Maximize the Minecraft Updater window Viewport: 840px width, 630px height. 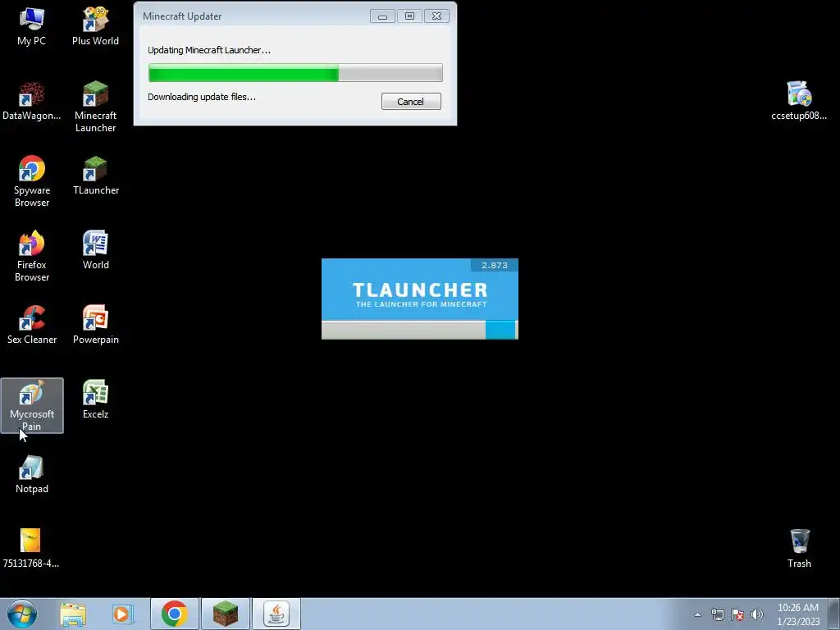tap(410, 16)
